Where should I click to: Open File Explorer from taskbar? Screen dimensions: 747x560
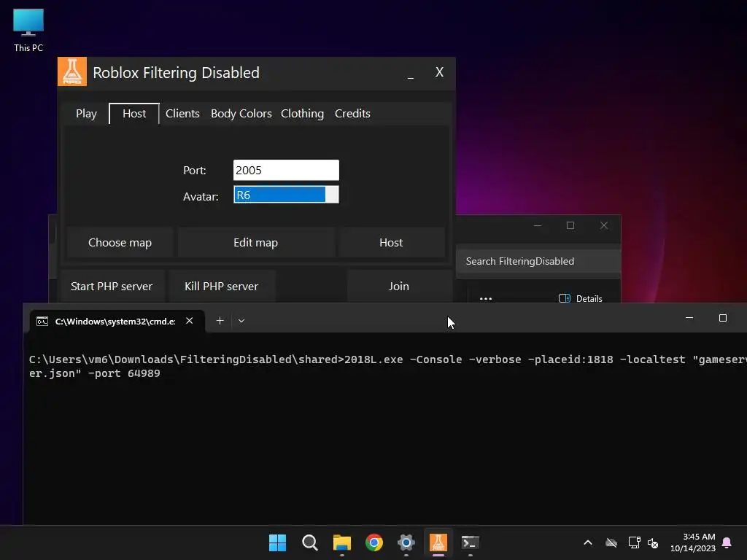[x=341, y=542]
